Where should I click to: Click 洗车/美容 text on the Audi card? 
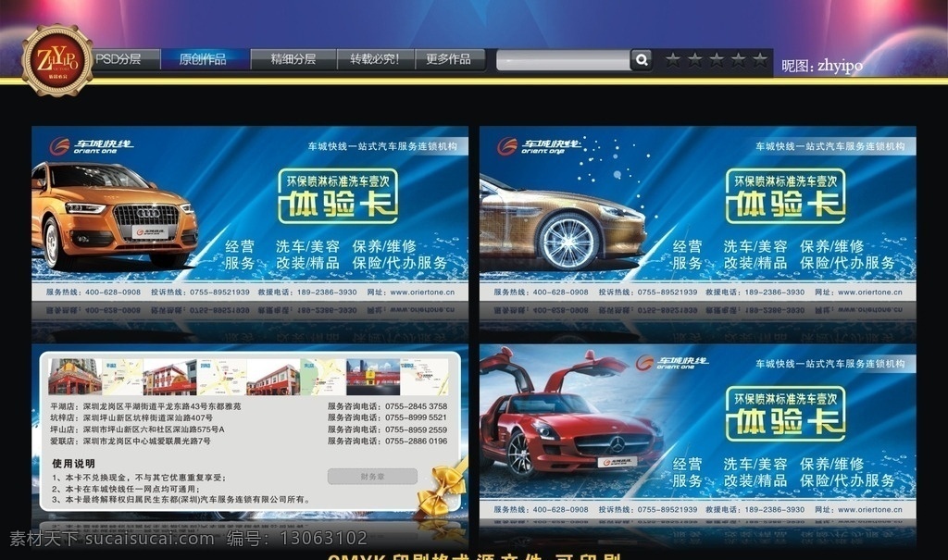click(307, 246)
